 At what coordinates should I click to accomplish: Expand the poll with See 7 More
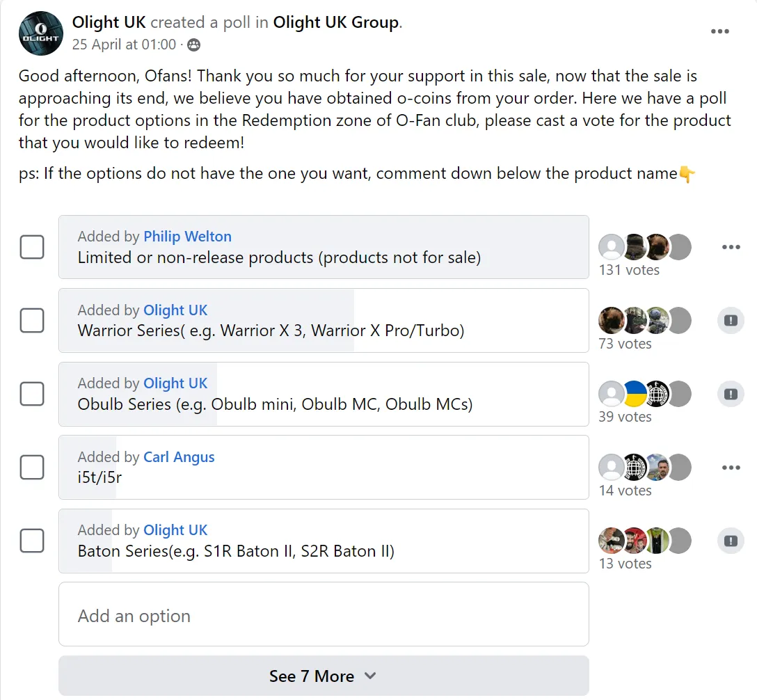pyautogui.click(x=324, y=676)
